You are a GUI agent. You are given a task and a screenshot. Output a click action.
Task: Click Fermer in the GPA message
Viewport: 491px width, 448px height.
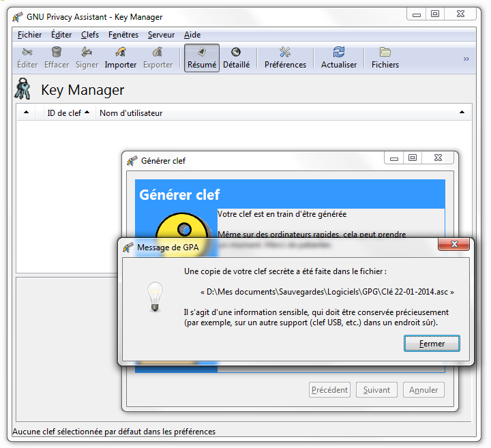tap(432, 344)
